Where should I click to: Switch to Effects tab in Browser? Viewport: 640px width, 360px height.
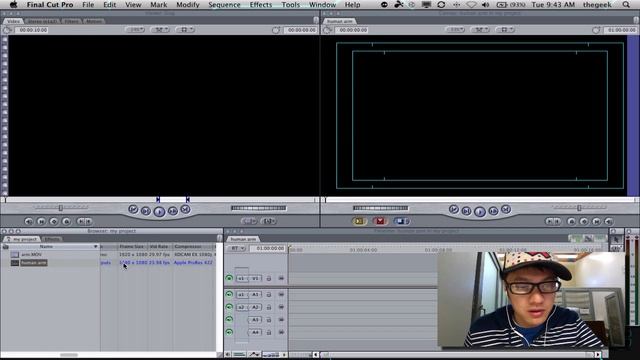[52, 239]
